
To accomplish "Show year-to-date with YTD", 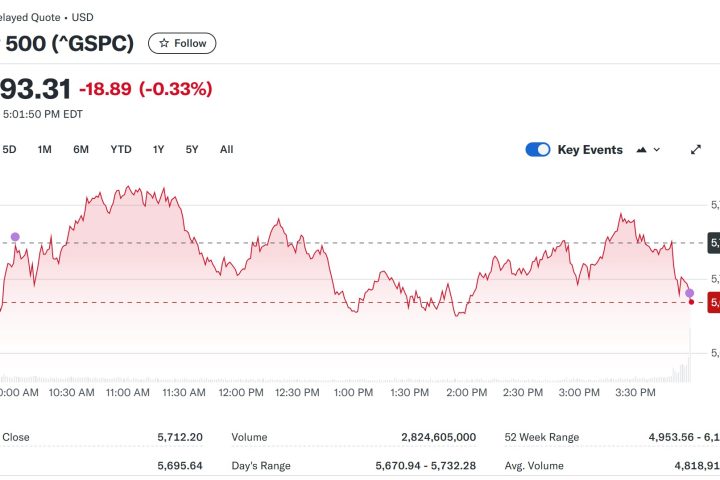I will point(121,149).
